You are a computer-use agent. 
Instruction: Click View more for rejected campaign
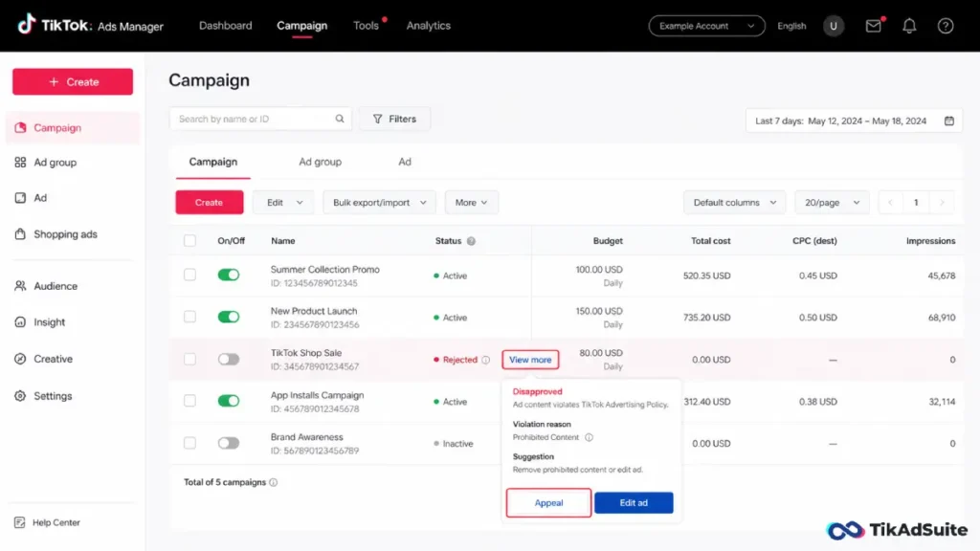tap(530, 360)
